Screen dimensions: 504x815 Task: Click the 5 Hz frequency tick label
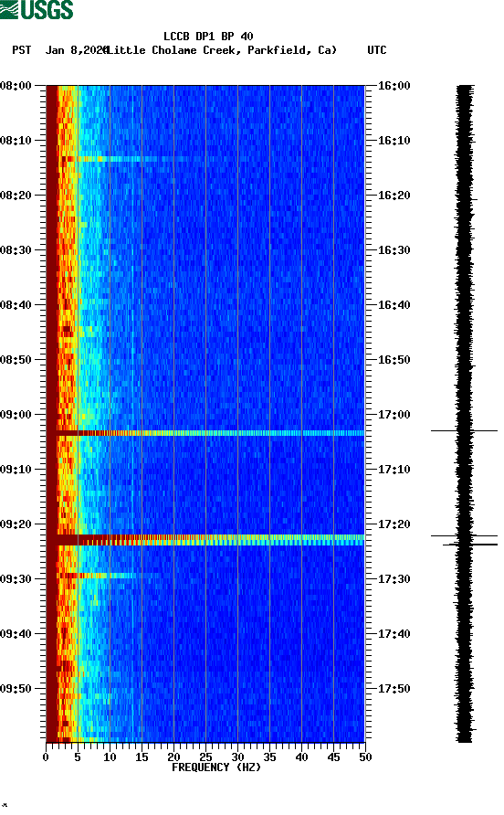(78, 757)
